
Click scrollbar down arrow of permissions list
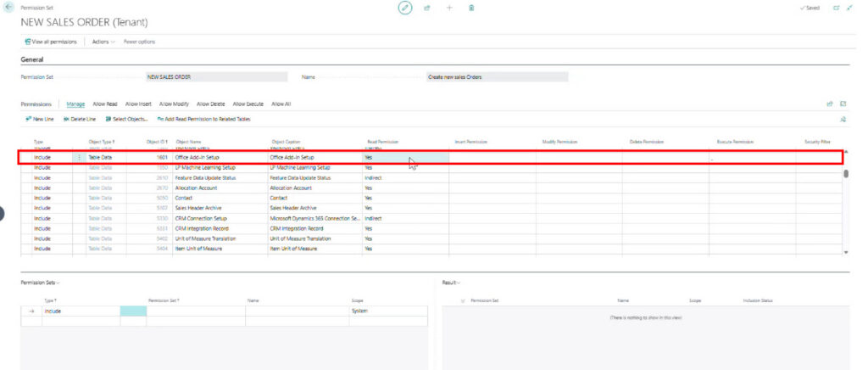(845, 252)
